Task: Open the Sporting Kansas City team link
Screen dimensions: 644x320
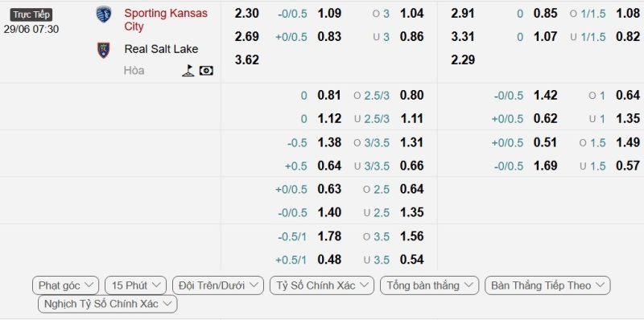Action: pos(166,19)
